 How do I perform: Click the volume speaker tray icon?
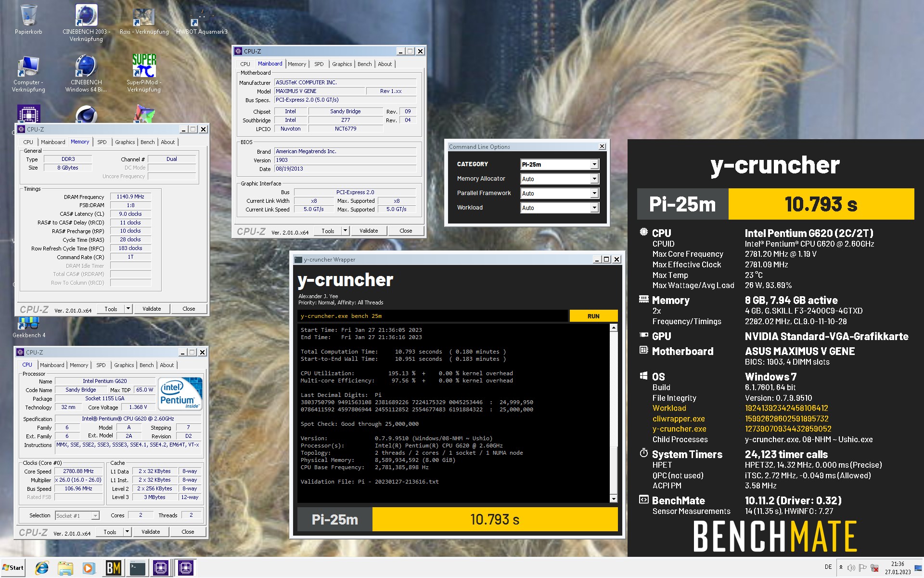click(851, 568)
